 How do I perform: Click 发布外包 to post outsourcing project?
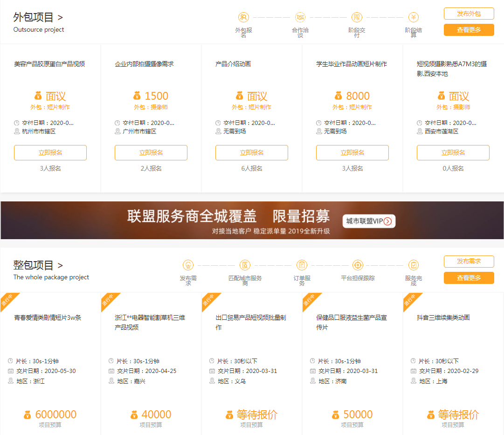point(469,13)
